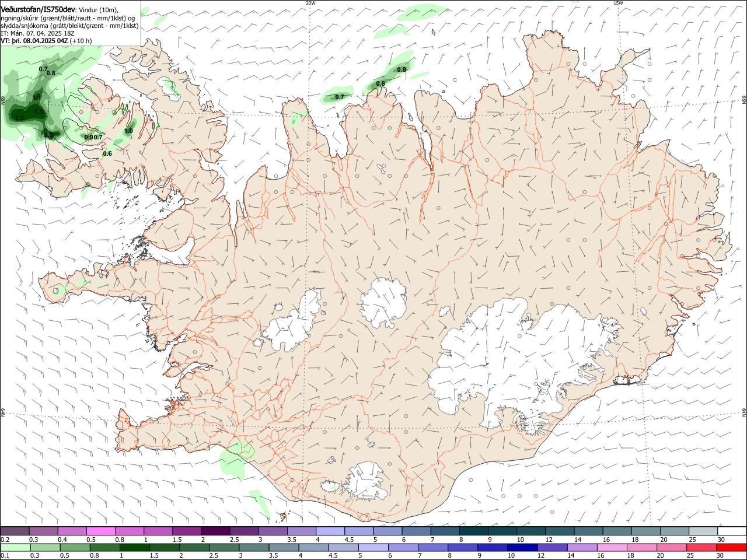Click the 64N latitude label on right edge
This screenshot has width=747, height=560.
pyautogui.click(x=744, y=412)
